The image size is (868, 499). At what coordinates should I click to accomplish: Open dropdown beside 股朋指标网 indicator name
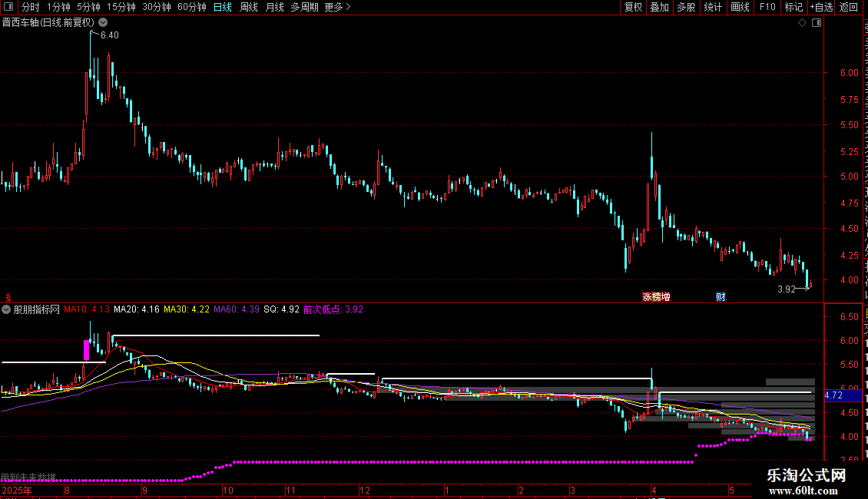(6, 309)
